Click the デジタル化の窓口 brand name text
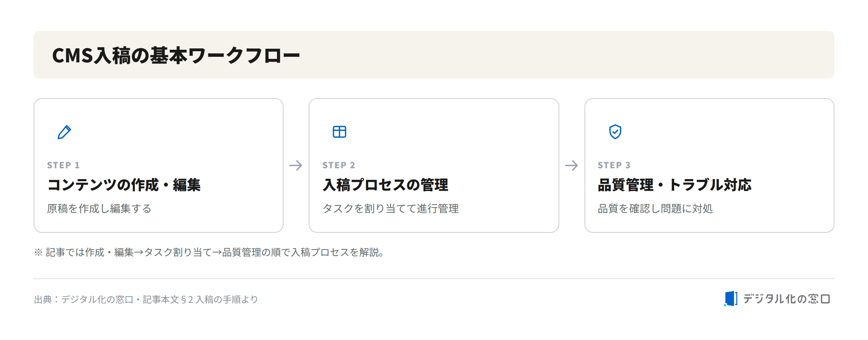 point(786,299)
